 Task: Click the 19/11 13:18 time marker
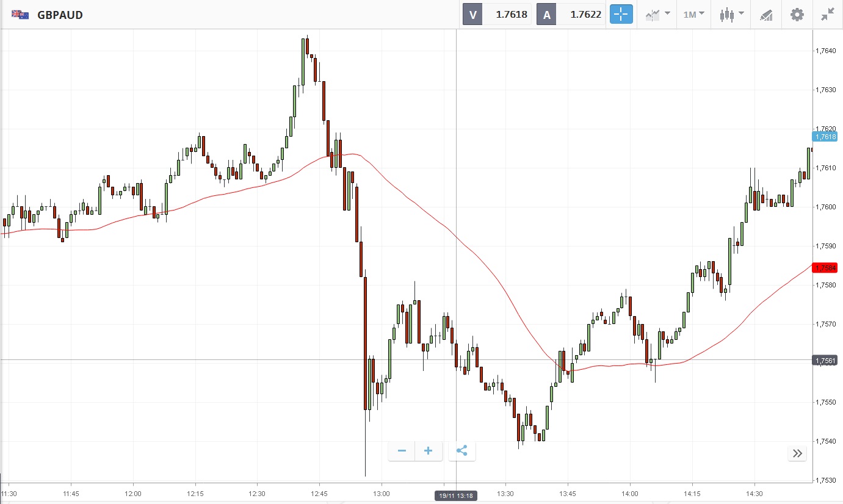click(x=456, y=496)
